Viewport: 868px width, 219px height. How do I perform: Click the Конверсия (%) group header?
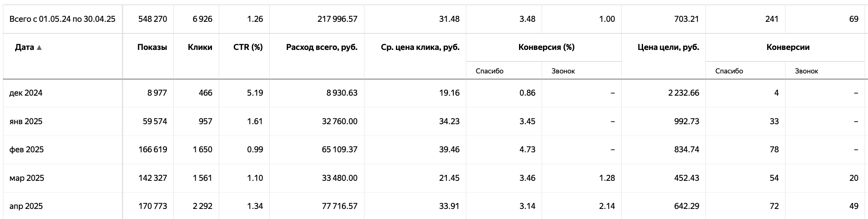(546, 47)
